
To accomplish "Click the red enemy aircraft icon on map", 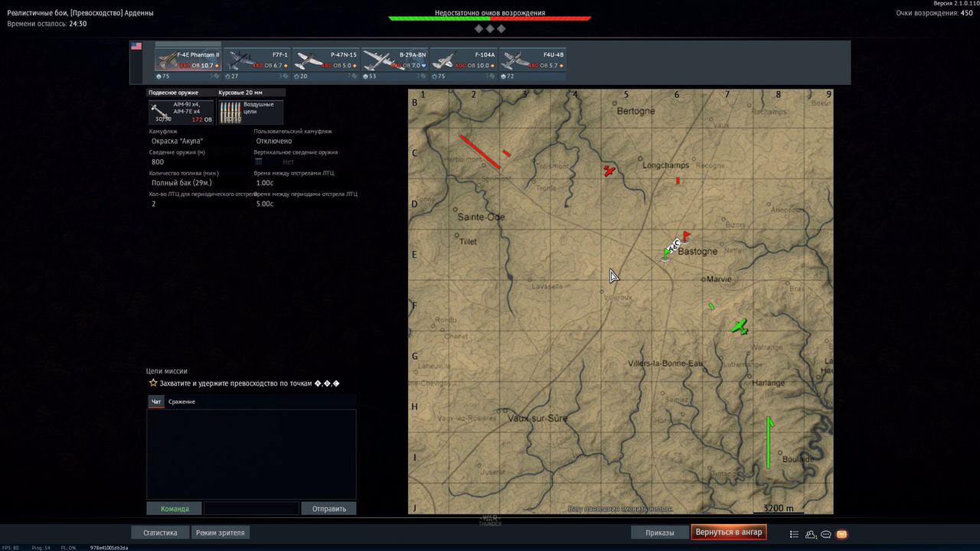I will click(x=609, y=171).
